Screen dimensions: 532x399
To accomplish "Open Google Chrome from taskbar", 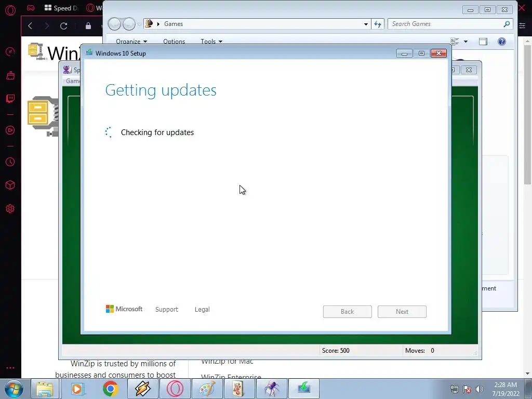I will [110, 389].
